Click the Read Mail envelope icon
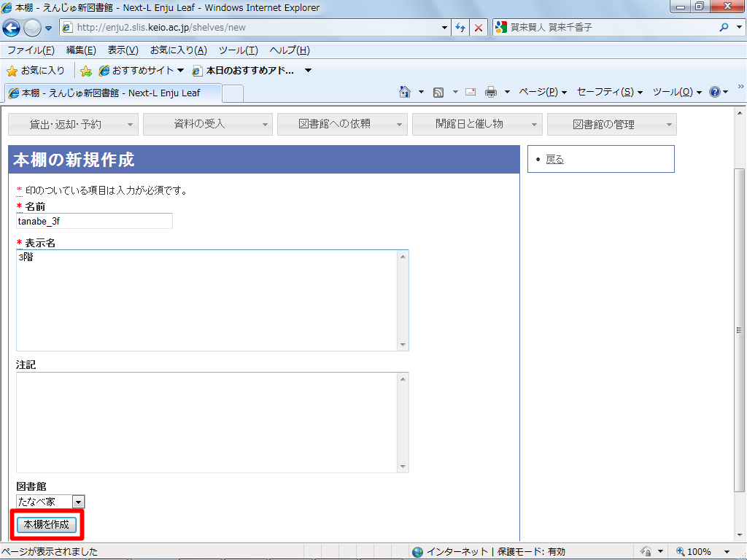Viewport: 747px width, 560px height. [x=471, y=92]
